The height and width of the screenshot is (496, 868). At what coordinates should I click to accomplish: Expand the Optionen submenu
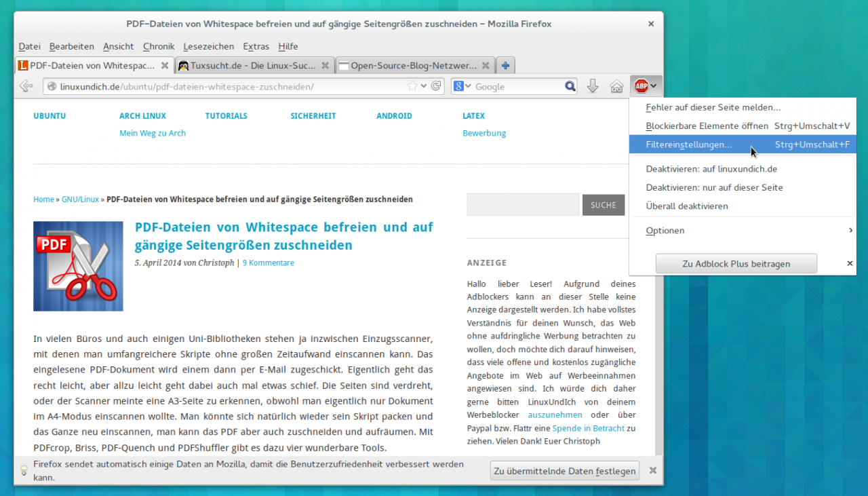click(x=743, y=231)
